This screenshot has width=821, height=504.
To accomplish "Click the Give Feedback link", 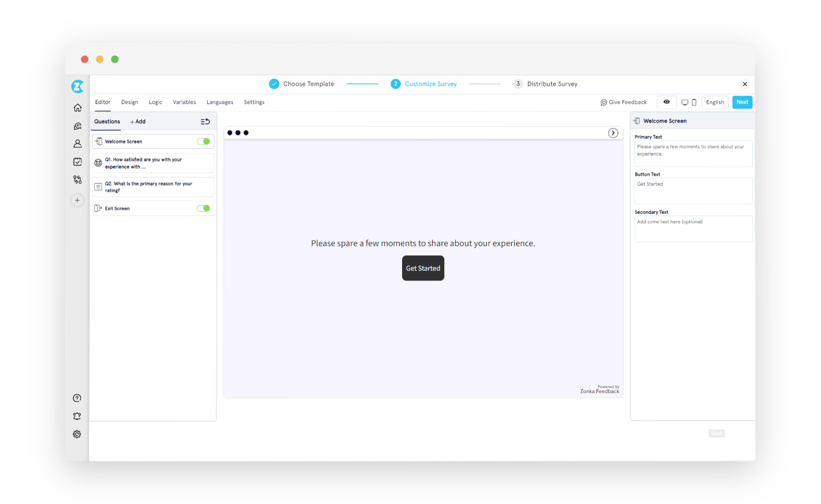I will pyautogui.click(x=623, y=102).
